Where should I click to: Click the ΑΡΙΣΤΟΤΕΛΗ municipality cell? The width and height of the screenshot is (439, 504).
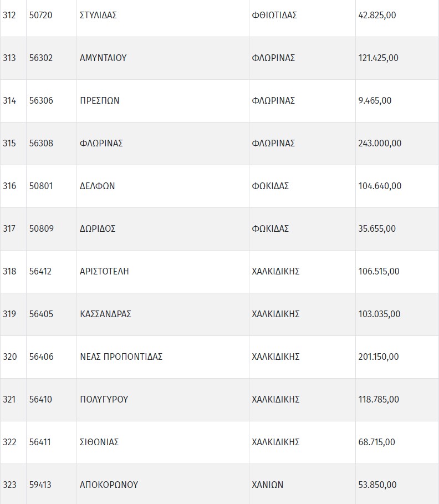click(104, 271)
